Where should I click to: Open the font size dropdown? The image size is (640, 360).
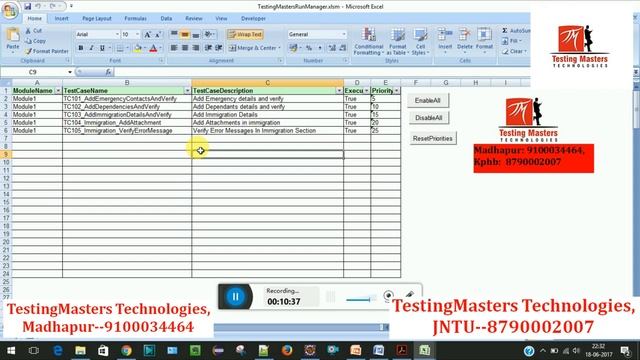point(137,34)
